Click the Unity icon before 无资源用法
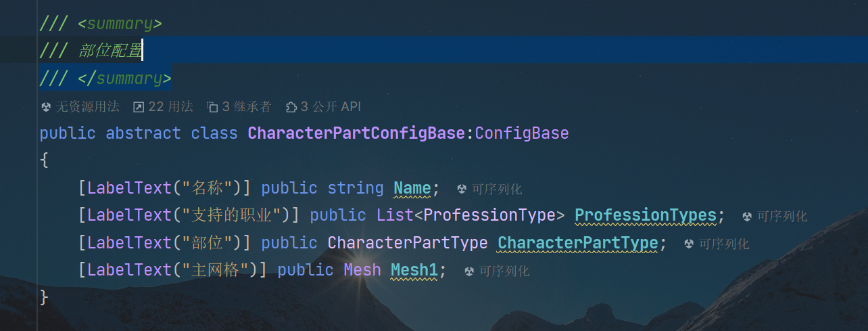This screenshot has height=331, width=868. coord(46,107)
